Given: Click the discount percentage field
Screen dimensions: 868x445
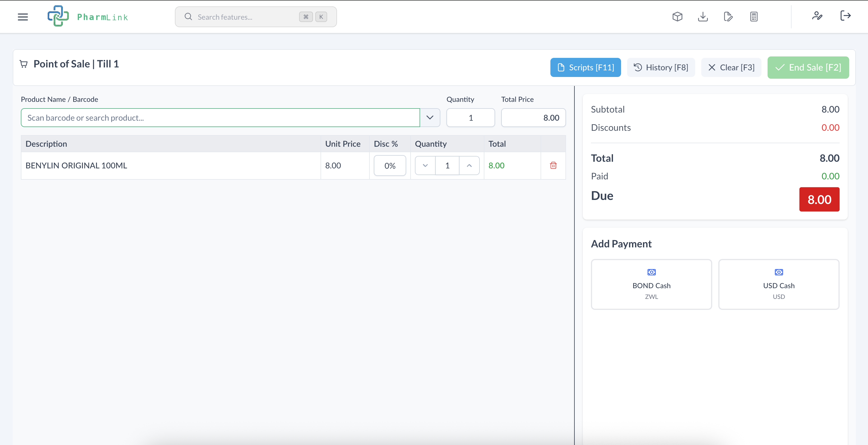Looking at the screenshot, I should click(x=389, y=165).
